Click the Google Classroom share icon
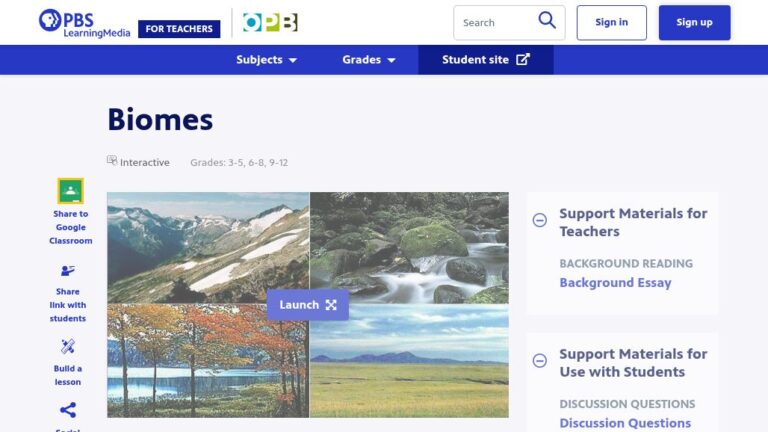Image resolution: width=768 pixels, height=432 pixels. pos(71,191)
